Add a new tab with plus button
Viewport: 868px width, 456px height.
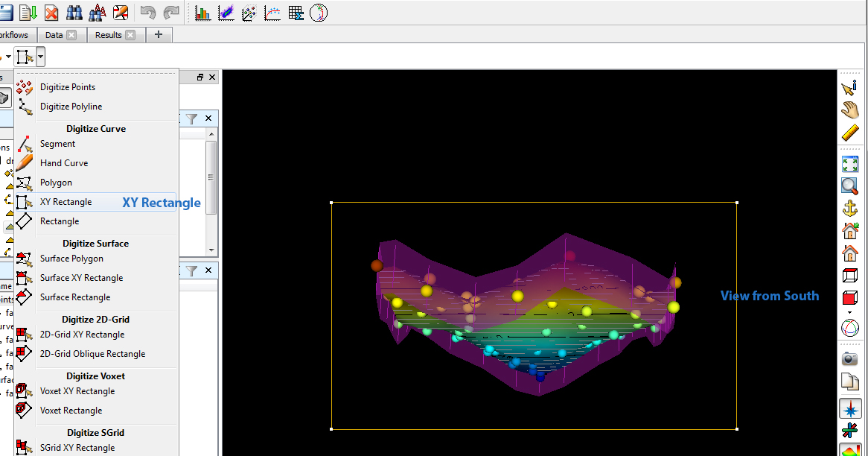[158, 35]
